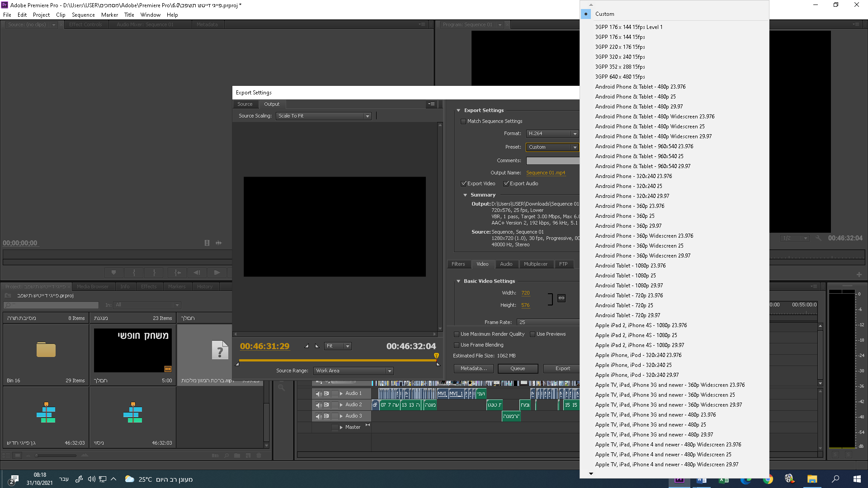Switch to the Audio settings tab
Viewport: 868px width, 488px height.
coord(506,264)
